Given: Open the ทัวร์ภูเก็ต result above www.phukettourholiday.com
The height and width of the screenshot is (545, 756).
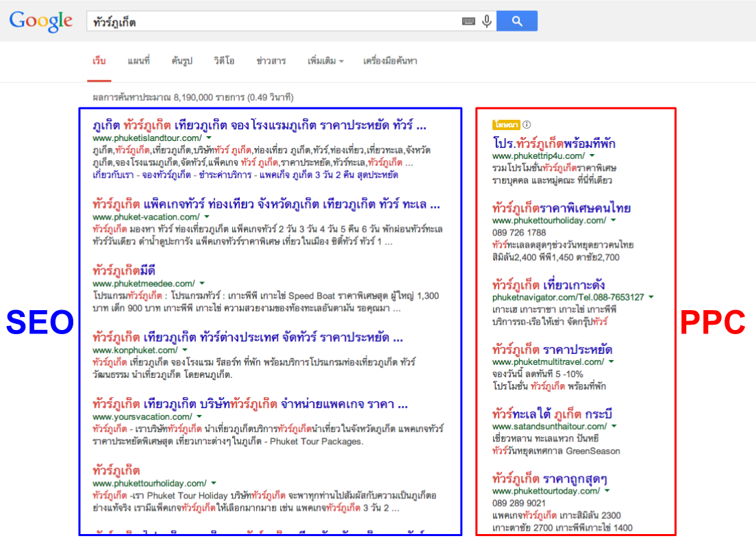Looking at the screenshot, I should click(116, 471).
